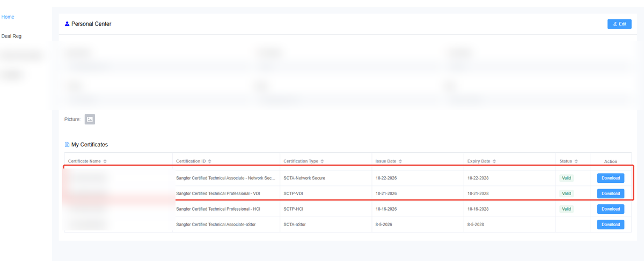The image size is (644, 261).
Task: Click the Valid badge in the SCTP-VDI row
Action: point(567,193)
